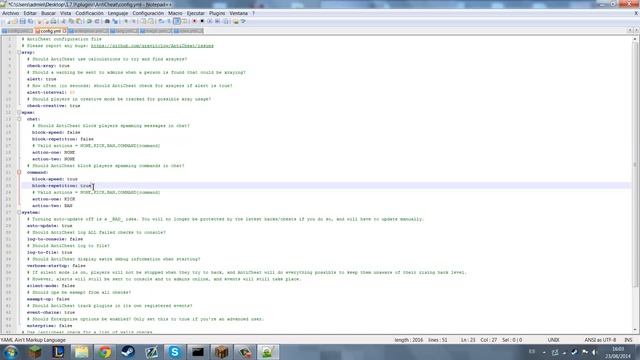Click 'length : 2016' in status bar
Viewport: 640px width, 360px height.
(x=409, y=340)
